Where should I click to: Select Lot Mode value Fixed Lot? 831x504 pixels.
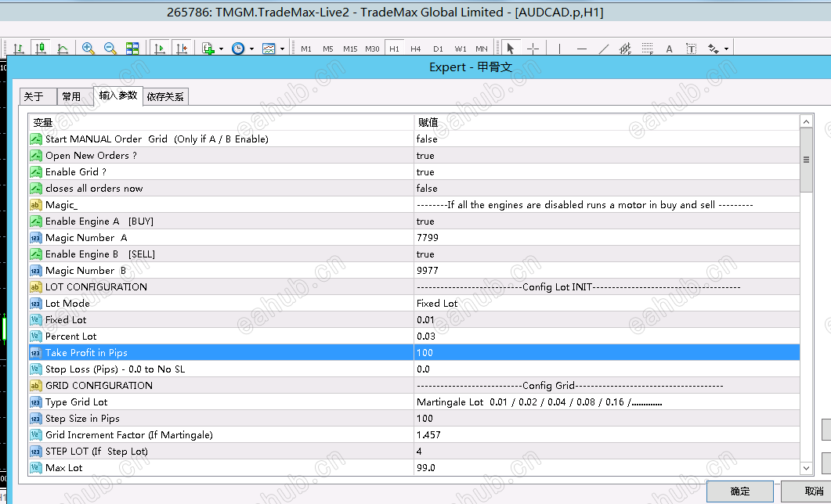click(x=607, y=303)
